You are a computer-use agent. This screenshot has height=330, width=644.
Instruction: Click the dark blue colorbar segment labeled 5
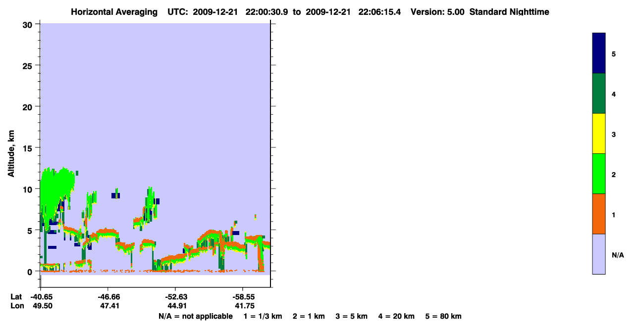[599, 53]
